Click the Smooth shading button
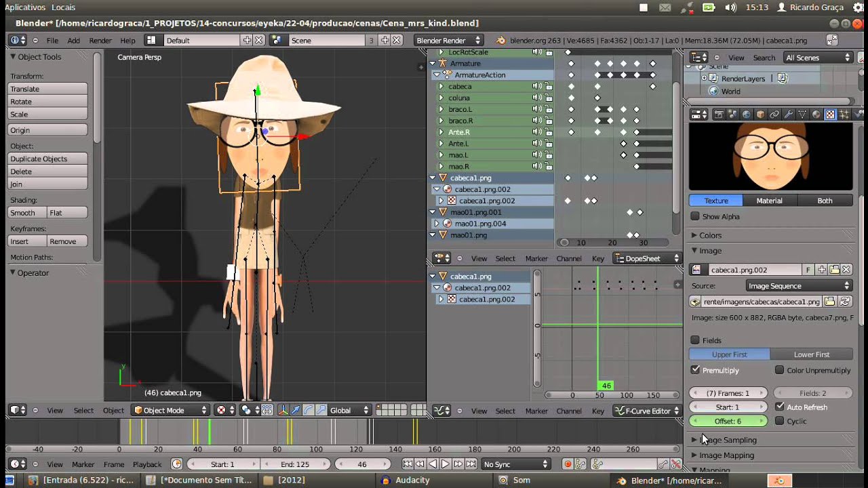 point(28,213)
